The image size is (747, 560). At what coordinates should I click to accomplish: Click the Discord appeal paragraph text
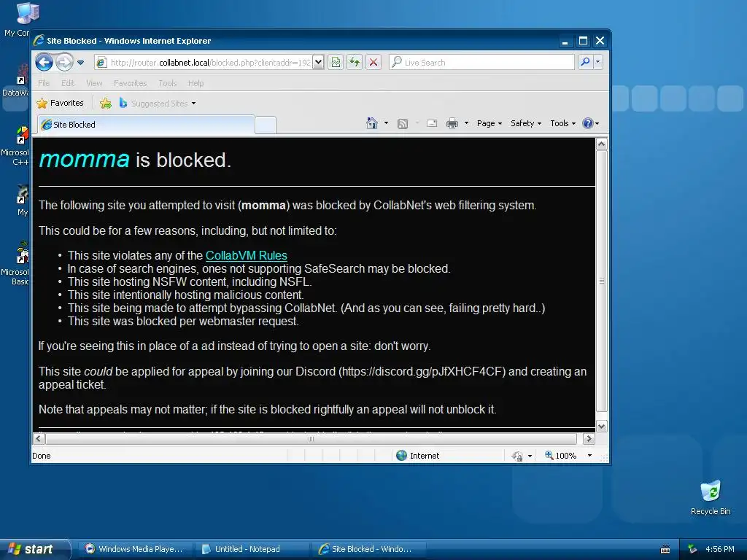[x=312, y=378]
